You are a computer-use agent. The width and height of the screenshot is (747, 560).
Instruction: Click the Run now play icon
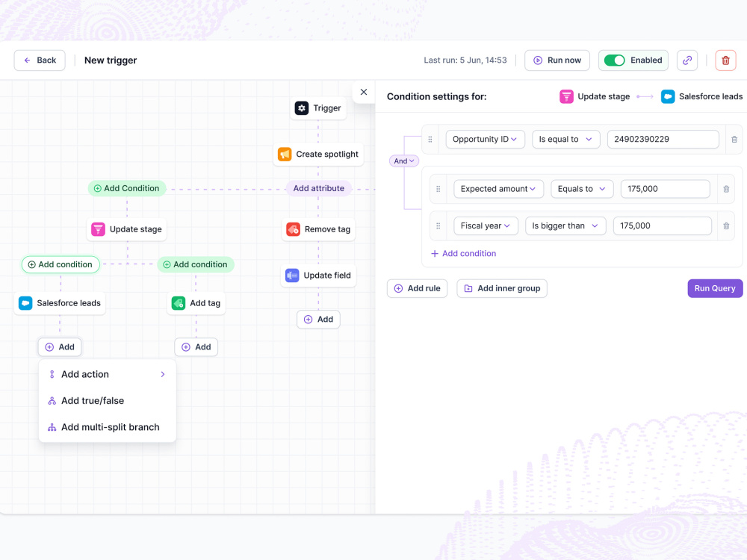click(x=538, y=60)
